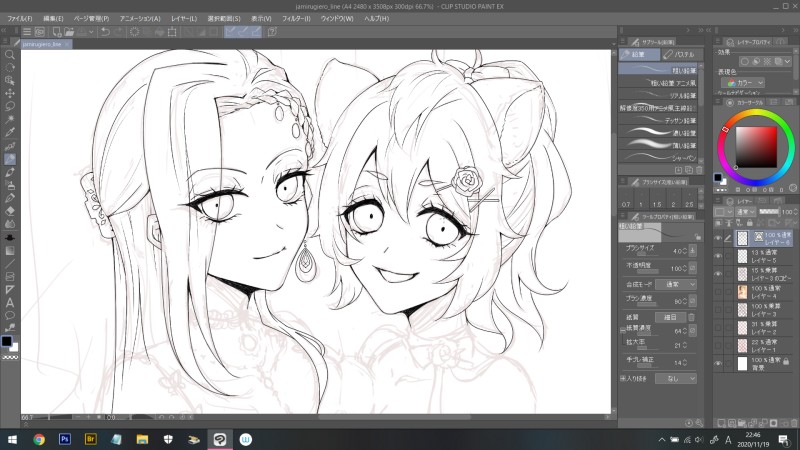Toggle third snap to grid button
Screen dimensions: 800x450
point(256,32)
